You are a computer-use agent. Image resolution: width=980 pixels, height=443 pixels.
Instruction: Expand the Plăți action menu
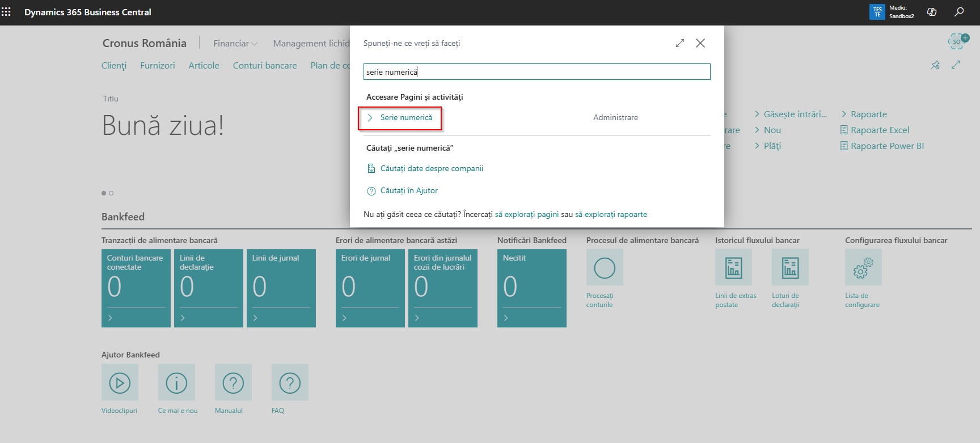[767, 146]
